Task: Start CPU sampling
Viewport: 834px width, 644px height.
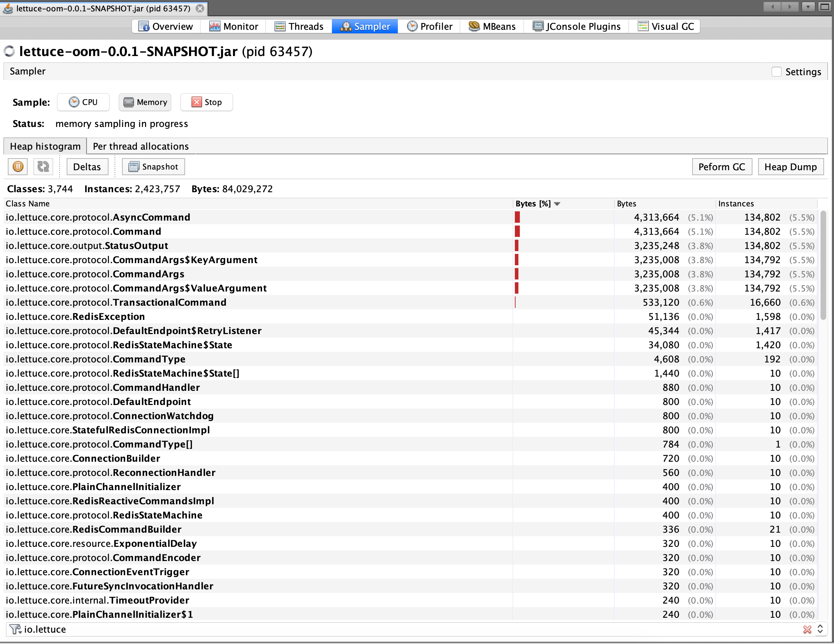Action: [83, 102]
